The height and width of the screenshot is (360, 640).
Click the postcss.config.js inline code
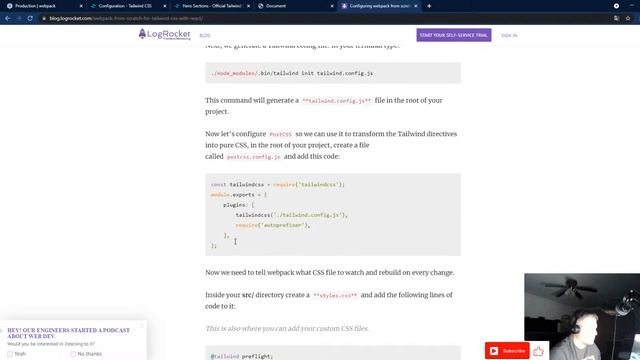(253, 157)
